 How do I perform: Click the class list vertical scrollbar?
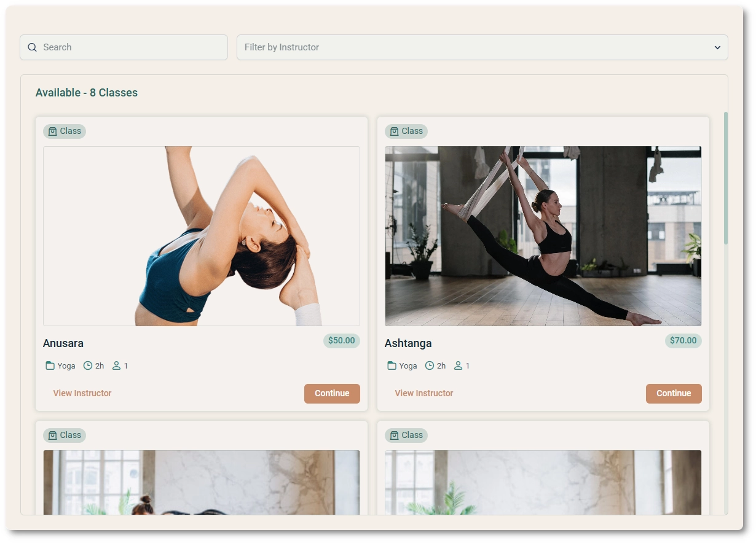tap(726, 178)
